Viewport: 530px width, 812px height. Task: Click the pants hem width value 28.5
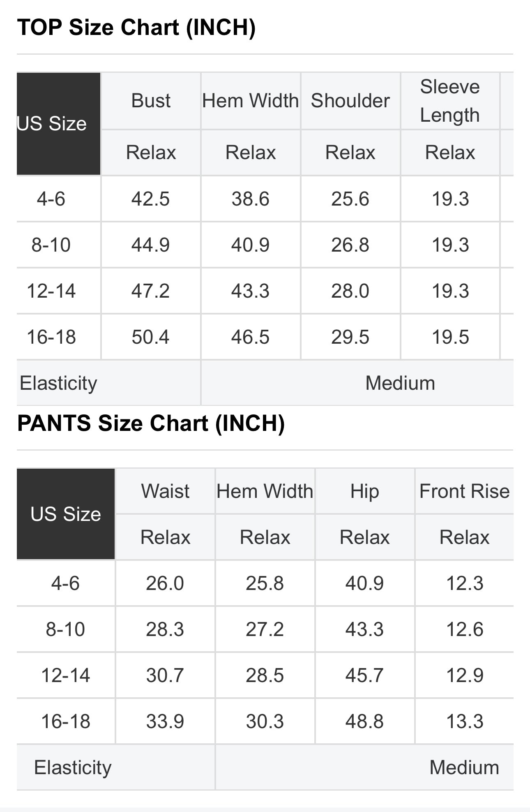tap(265, 676)
